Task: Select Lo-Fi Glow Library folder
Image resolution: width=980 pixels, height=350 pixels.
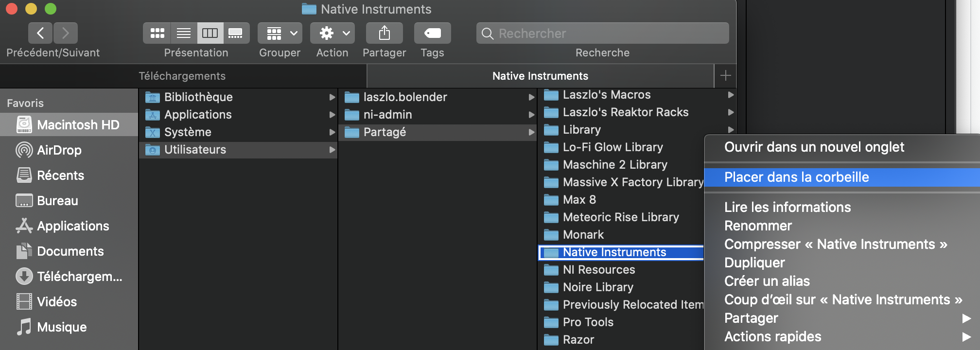Action: (621, 147)
